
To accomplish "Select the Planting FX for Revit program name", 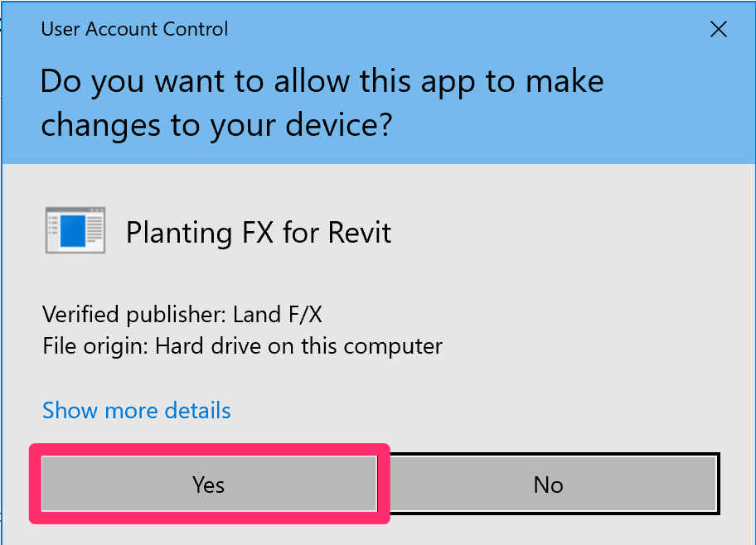I will 258,233.
